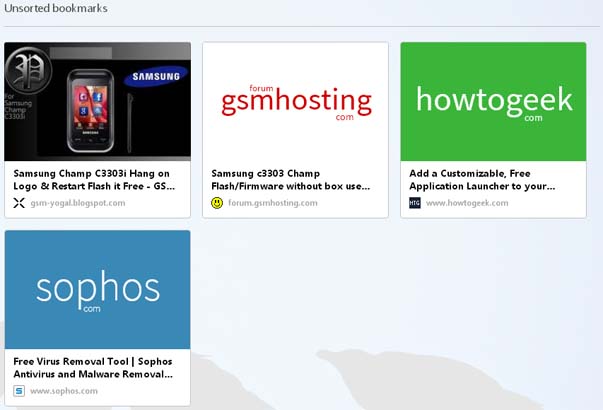Click the www.howtogeek.com URL text
This screenshot has width=603, height=410.
tap(467, 203)
